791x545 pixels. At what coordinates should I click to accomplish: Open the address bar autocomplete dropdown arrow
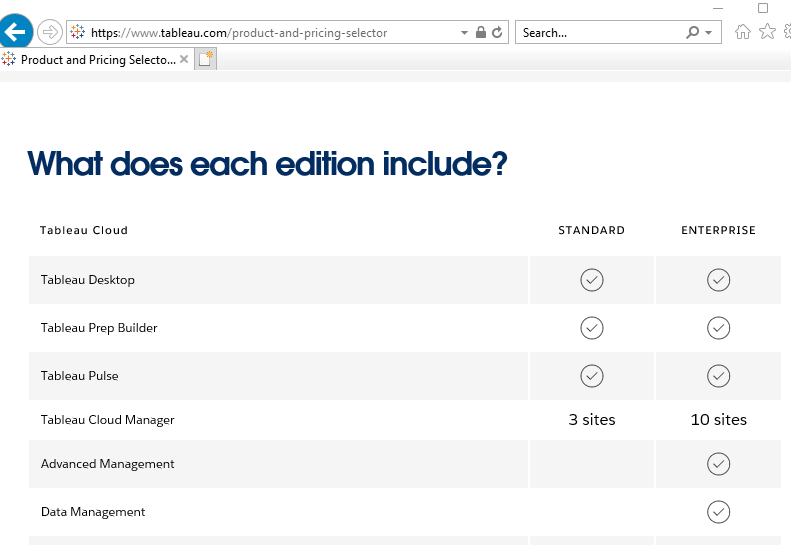point(464,33)
